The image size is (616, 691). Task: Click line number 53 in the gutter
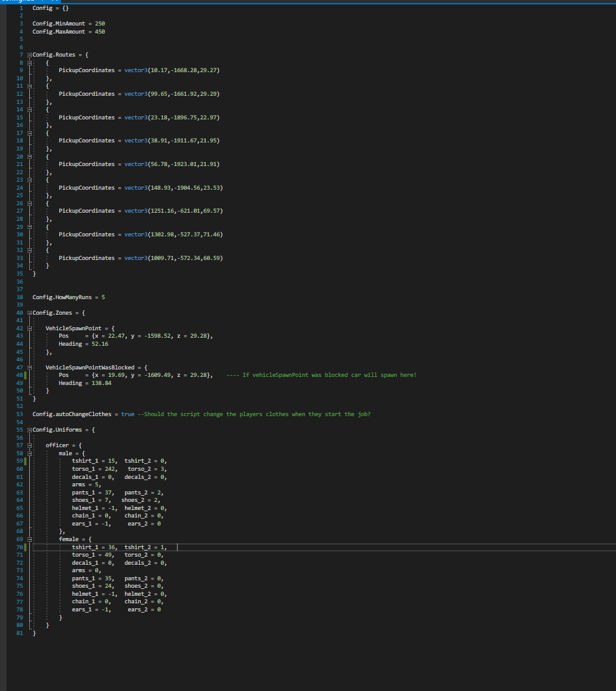(x=20, y=414)
